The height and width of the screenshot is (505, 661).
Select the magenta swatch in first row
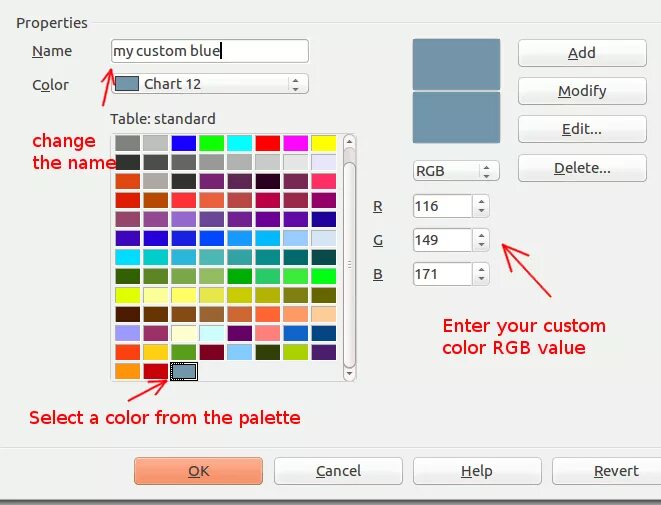(296, 143)
